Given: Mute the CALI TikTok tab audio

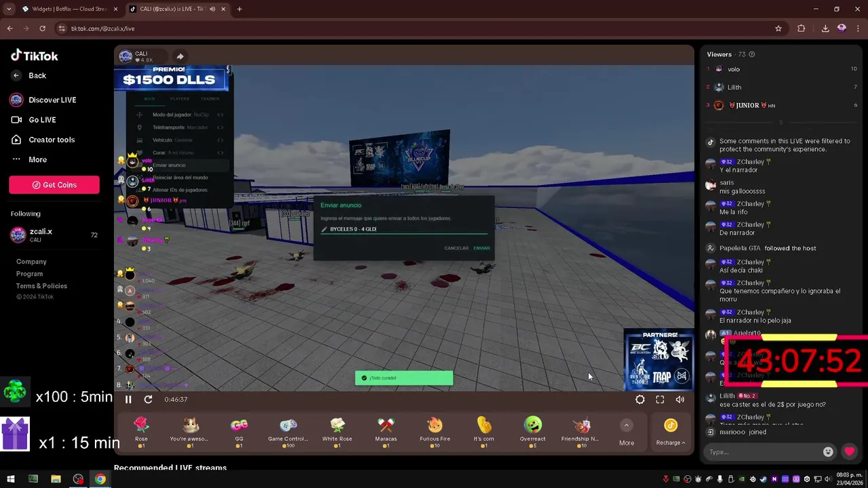Looking at the screenshot, I should [x=212, y=9].
